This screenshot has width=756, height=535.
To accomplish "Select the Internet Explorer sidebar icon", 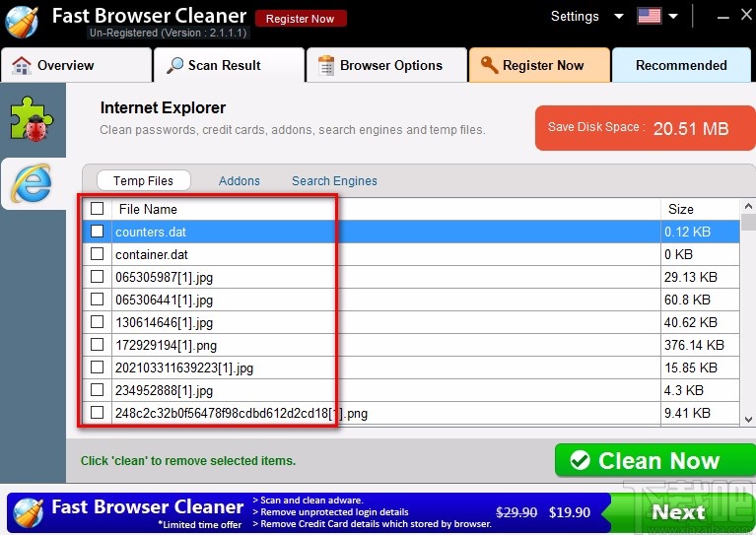I will [x=32, y=183].
